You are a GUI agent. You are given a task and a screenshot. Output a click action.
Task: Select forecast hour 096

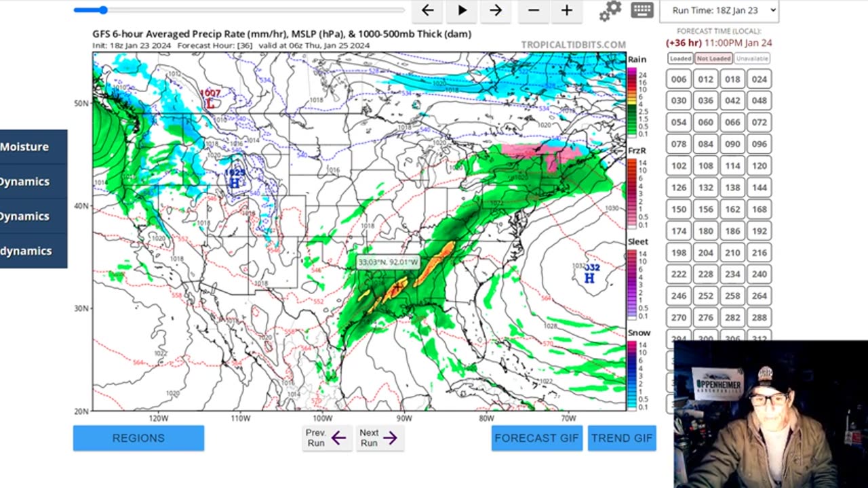[759, 144]
